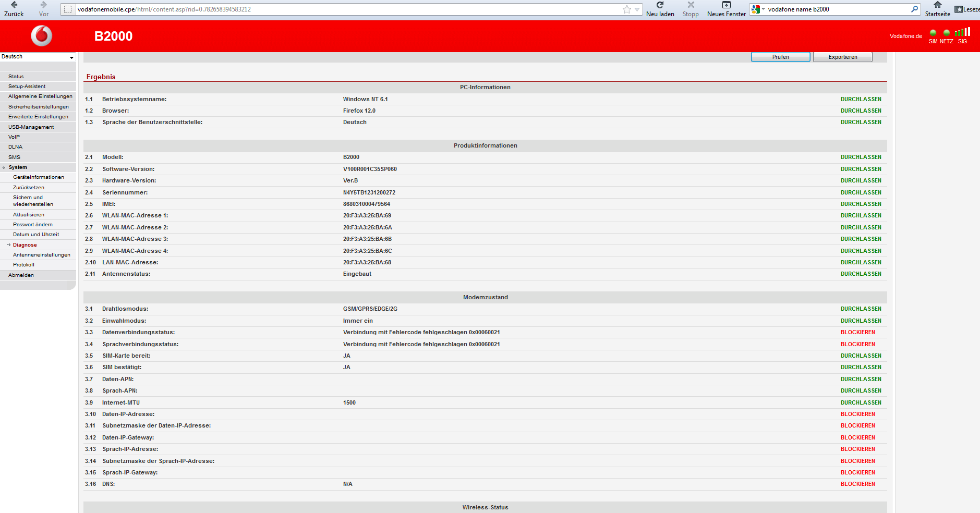Click WLAN MAC address '20:F3:A3:25:BA:6C'
This screenshot has height=513, width=980.
click(367, 251)
